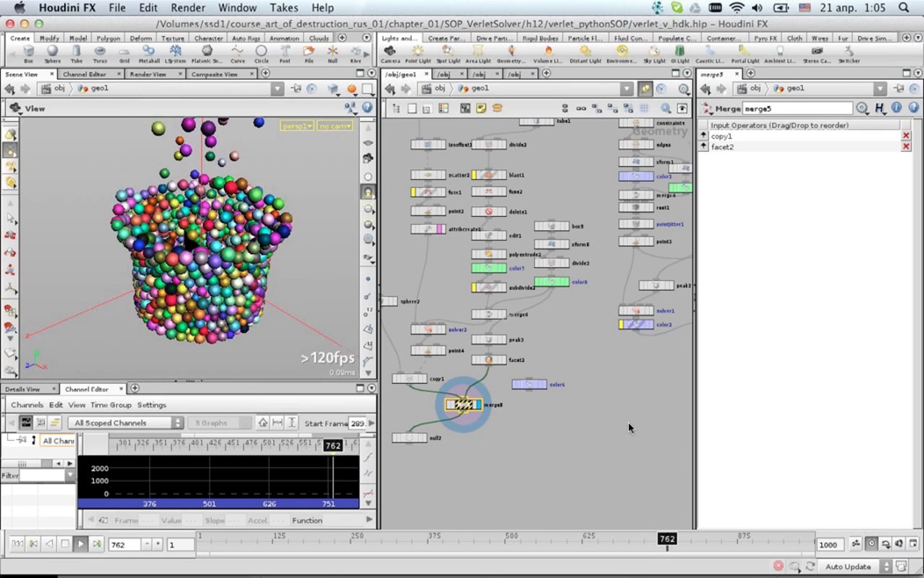This screenshot has height=578, width=924.
Task: Create a Spot Light
Action: click(448, 54)
